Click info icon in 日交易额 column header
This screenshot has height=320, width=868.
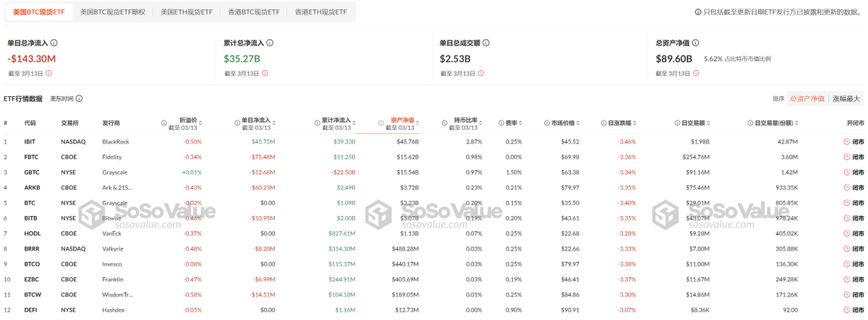(676, 124)
